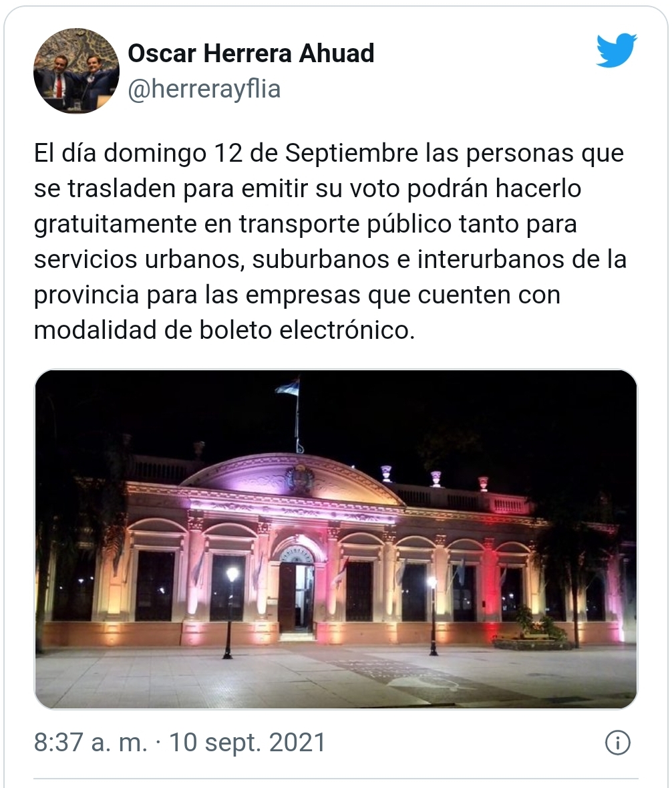This screenshot has width=672, height=788.
Task: Click the Twitter bird logo
Action: pos(617,50)
